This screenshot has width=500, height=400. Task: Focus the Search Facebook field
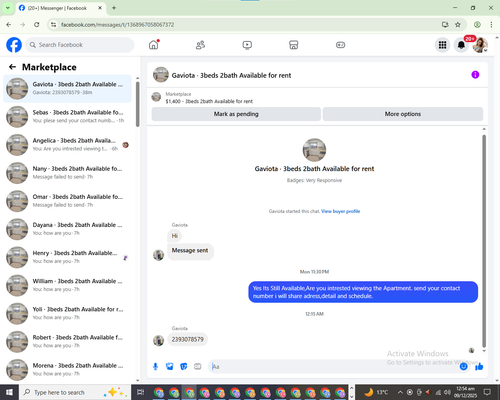coord(80,45)
